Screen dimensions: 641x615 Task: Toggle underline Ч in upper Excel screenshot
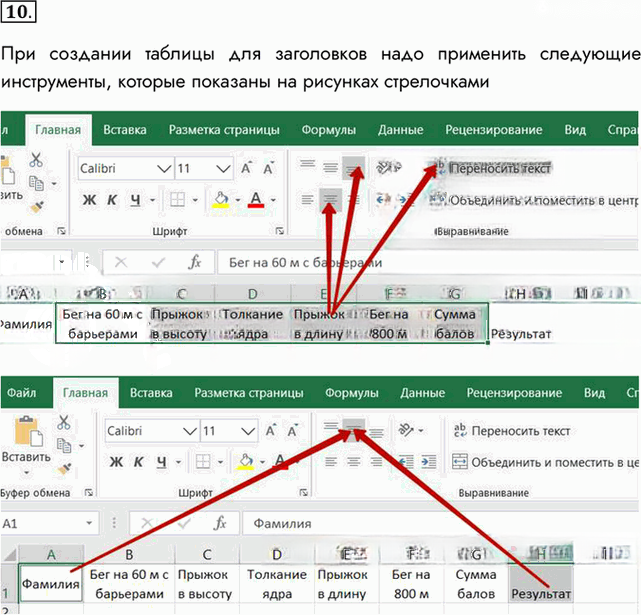click(x=135, y=200)
